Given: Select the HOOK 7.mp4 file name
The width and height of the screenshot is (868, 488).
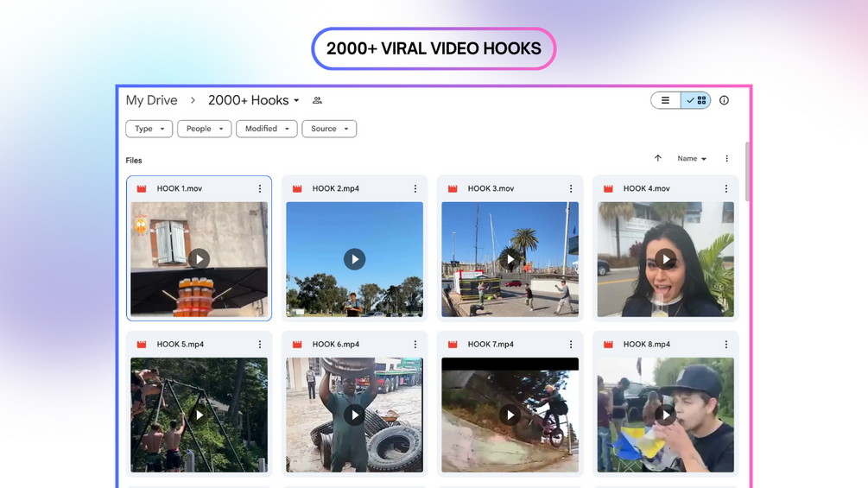Looking at the screenshot, I should [491, 344].
